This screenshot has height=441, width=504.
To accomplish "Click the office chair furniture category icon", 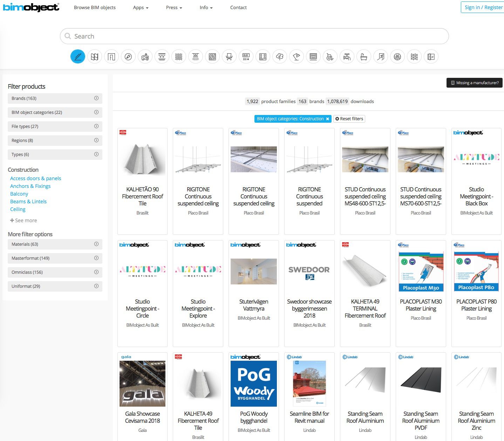I will pos(229,56).
